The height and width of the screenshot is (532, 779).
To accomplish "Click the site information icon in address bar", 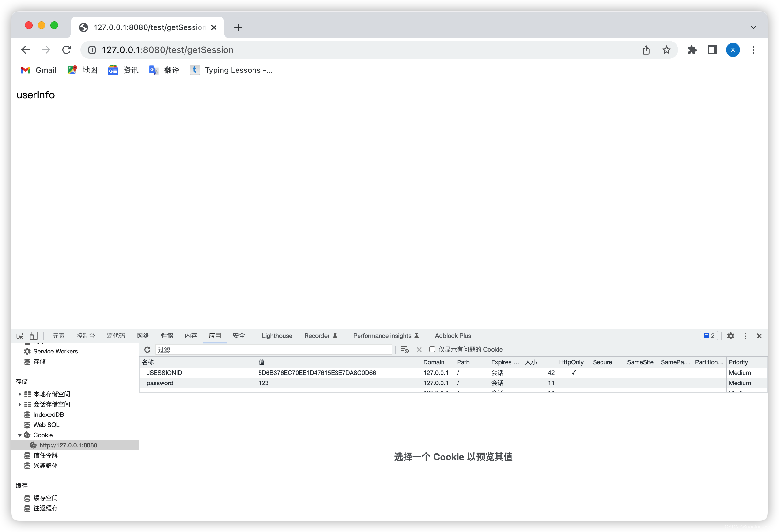I will [92, 50].
